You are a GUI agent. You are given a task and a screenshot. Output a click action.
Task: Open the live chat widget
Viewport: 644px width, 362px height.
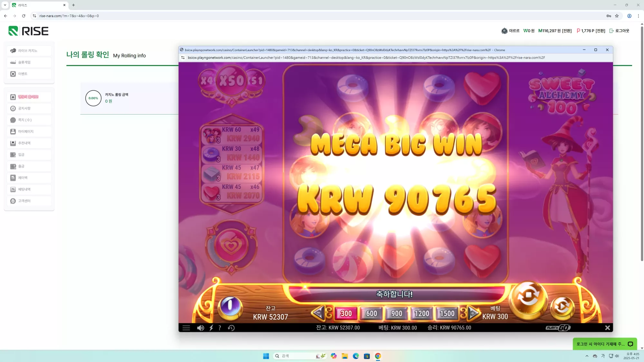(x=605, y=344)
